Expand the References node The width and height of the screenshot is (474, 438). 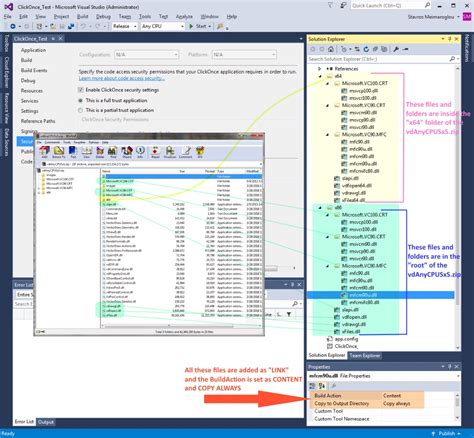(319, 69)
